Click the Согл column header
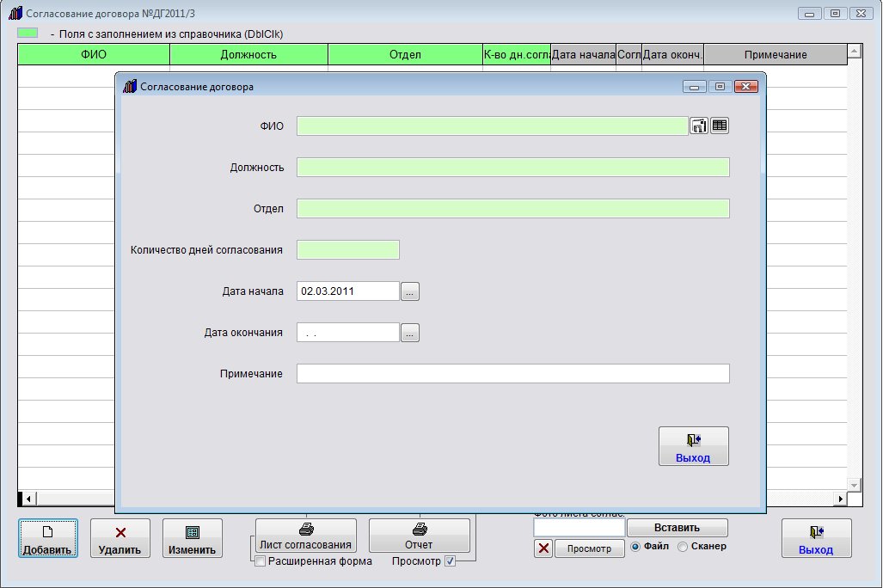 coord(629,55)
